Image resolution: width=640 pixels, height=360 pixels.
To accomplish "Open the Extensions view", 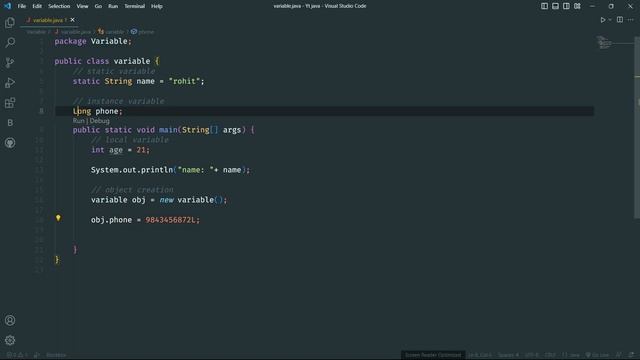I will [10, 102].
